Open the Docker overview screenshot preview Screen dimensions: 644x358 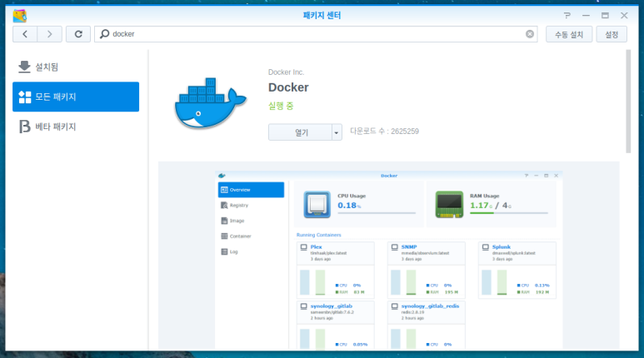[x=388, y=261]
